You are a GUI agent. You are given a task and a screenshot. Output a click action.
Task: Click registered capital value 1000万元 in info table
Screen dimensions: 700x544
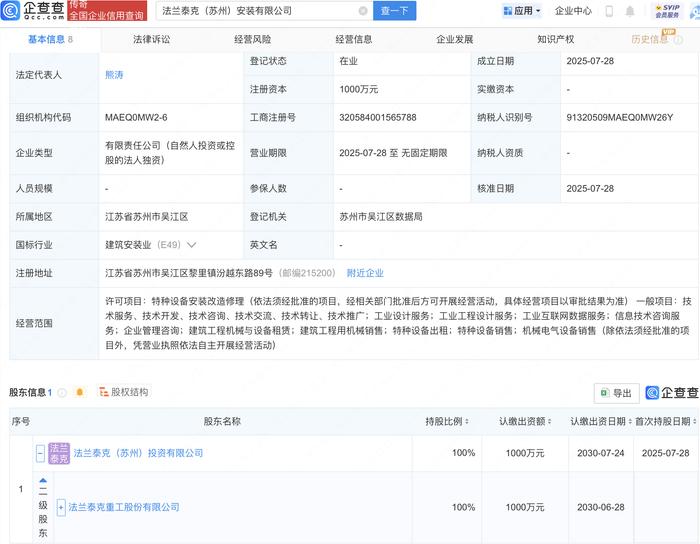click(x=358, y=90)
